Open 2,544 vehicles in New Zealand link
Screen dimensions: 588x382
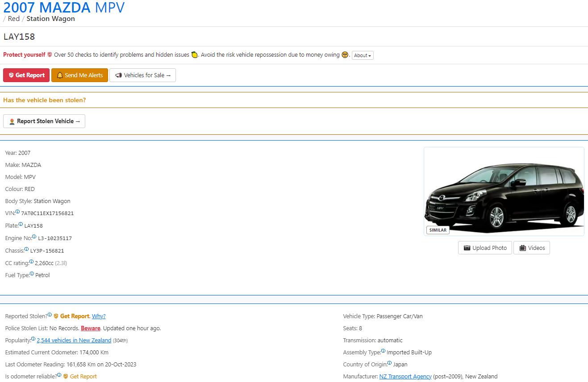pos(74,340)
